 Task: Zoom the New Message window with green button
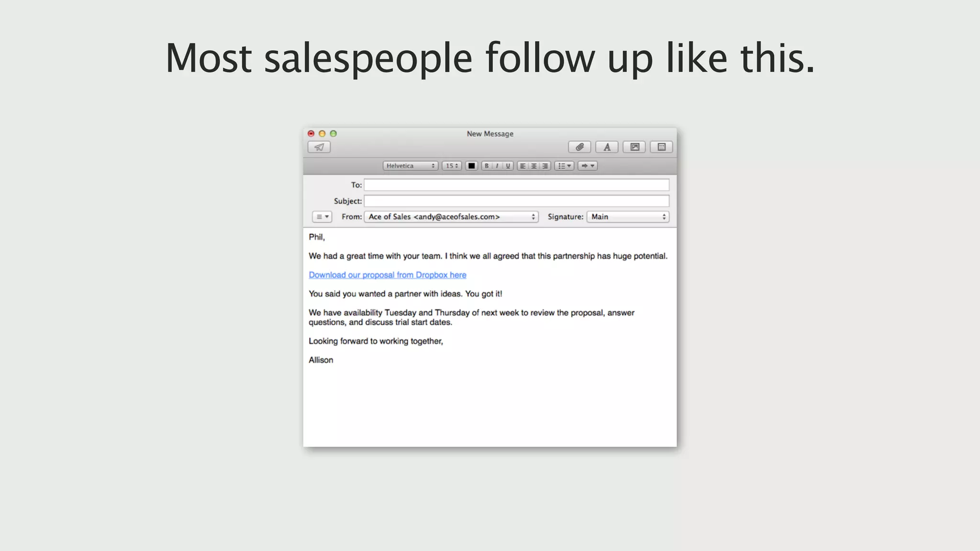tap(334, 134)
